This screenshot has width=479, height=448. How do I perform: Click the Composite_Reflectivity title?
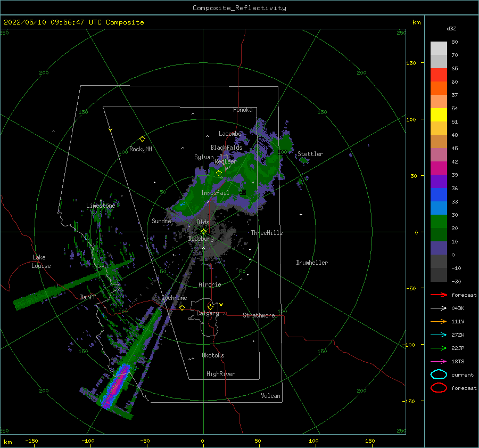[x=239, y=8]
